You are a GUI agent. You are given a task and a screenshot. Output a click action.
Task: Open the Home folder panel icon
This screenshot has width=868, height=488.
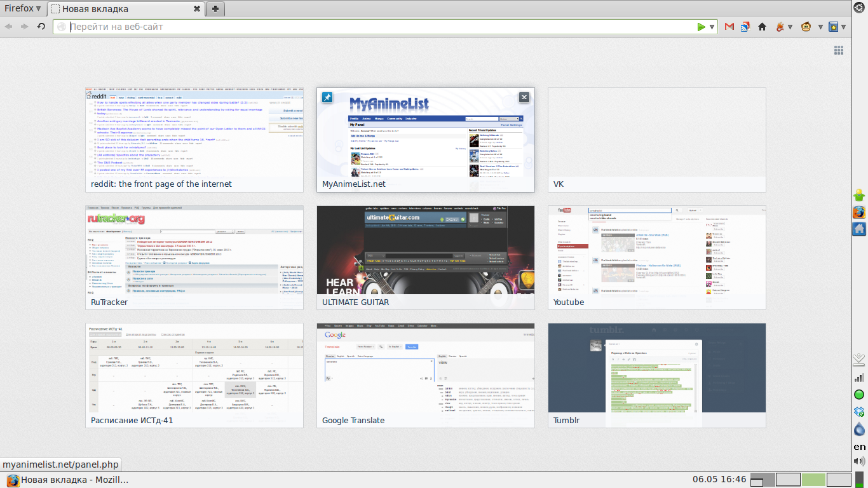click(859, 229)
